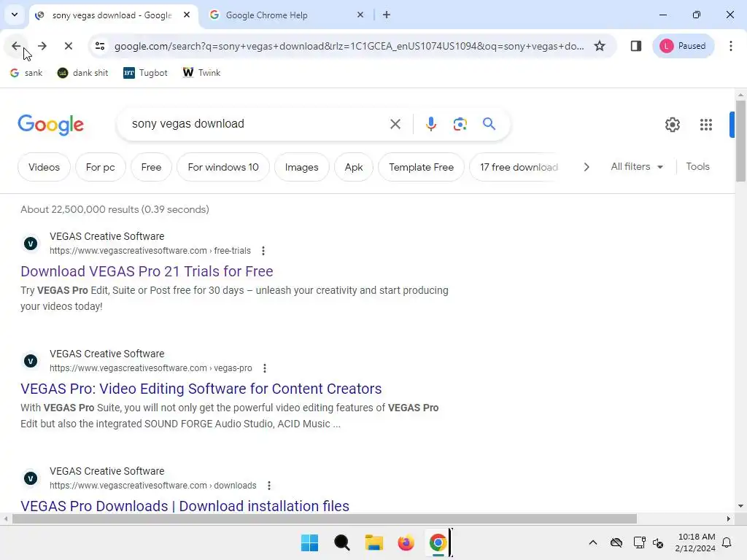Open the sank bookmark
The height and width of the screenshot is (560, 747).
[27, 73]
